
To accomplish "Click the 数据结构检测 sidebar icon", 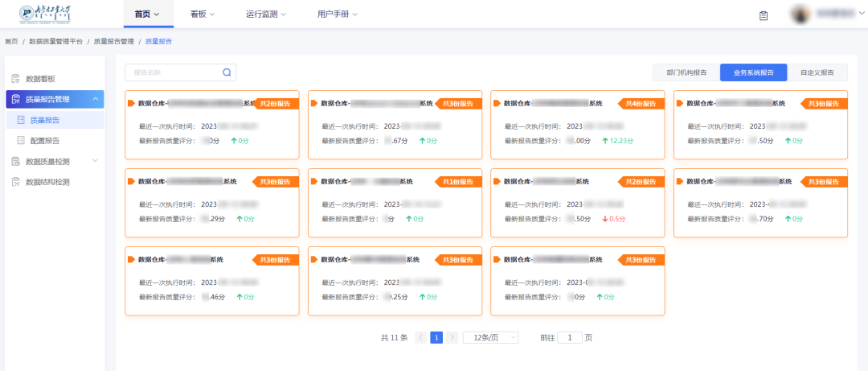I will (15, 182).
